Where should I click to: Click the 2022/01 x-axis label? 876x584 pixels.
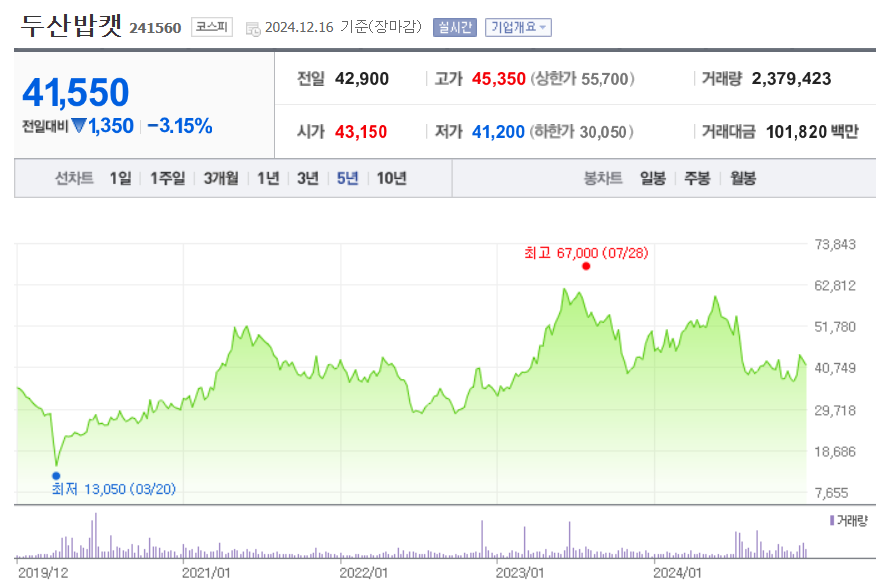(x=364, y=573)
